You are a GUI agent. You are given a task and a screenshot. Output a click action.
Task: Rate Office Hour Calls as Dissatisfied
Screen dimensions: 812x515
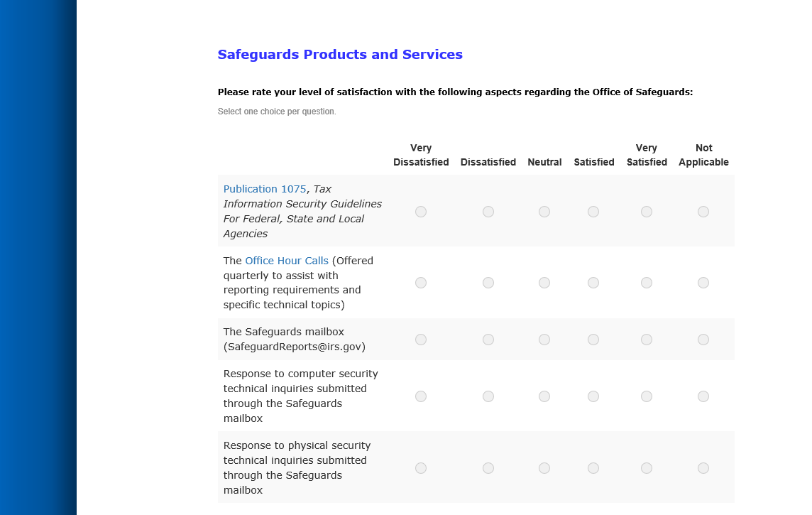click(488, 283)
